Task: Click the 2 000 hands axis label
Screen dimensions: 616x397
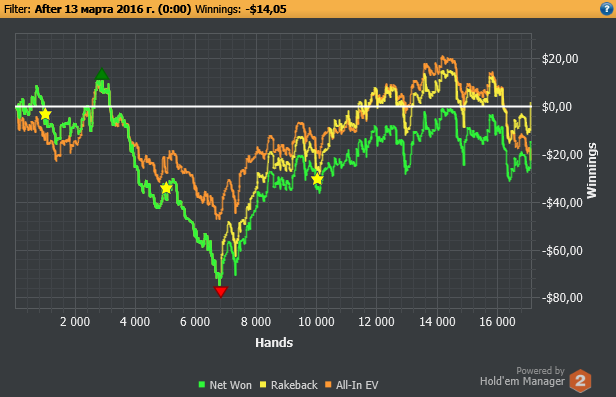Action: click(75, 322)
